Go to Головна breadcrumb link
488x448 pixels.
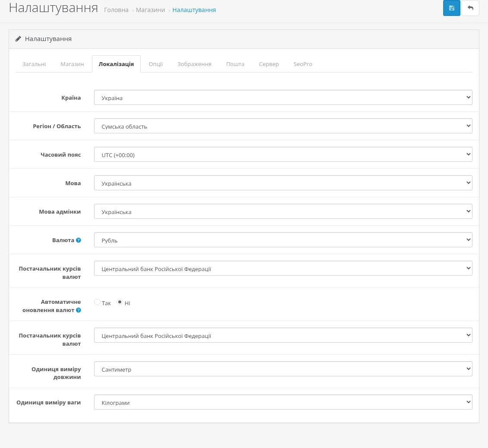[116, 10]
